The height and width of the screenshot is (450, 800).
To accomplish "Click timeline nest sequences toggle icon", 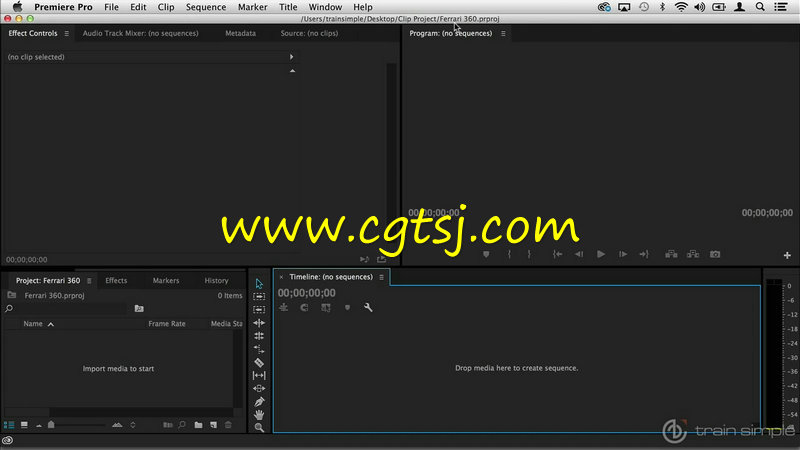I will click(284, 308).
